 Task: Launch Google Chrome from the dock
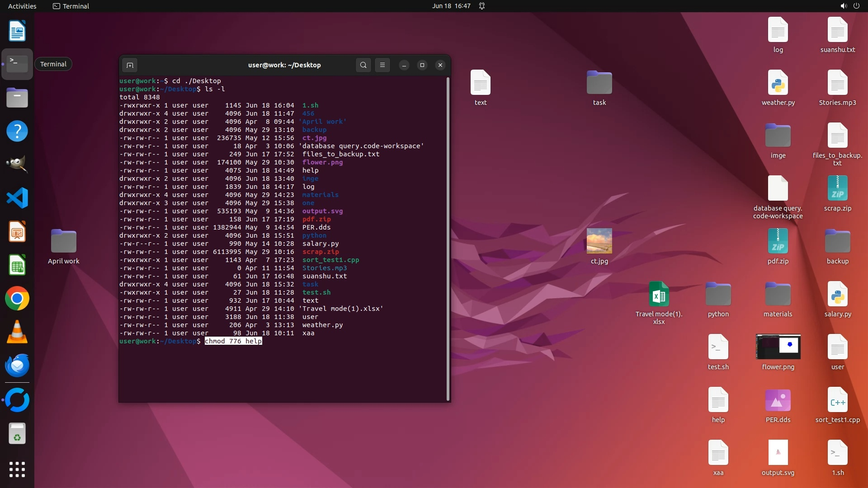tap(17, 299)
